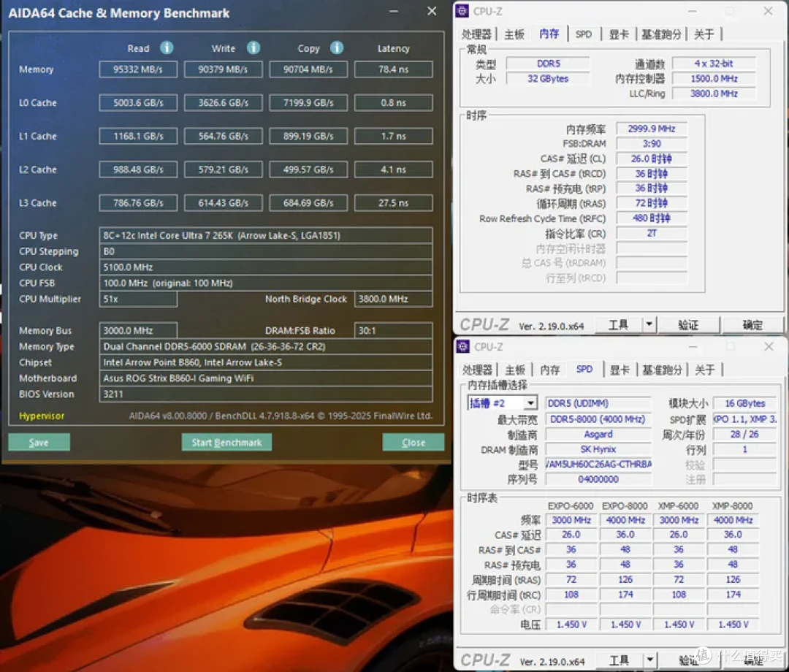This screenshot has height=672, width=789.
Task: Click Memory Copy value 90704 MB/s
Action: pyautogui.click(x=308, y=69)
